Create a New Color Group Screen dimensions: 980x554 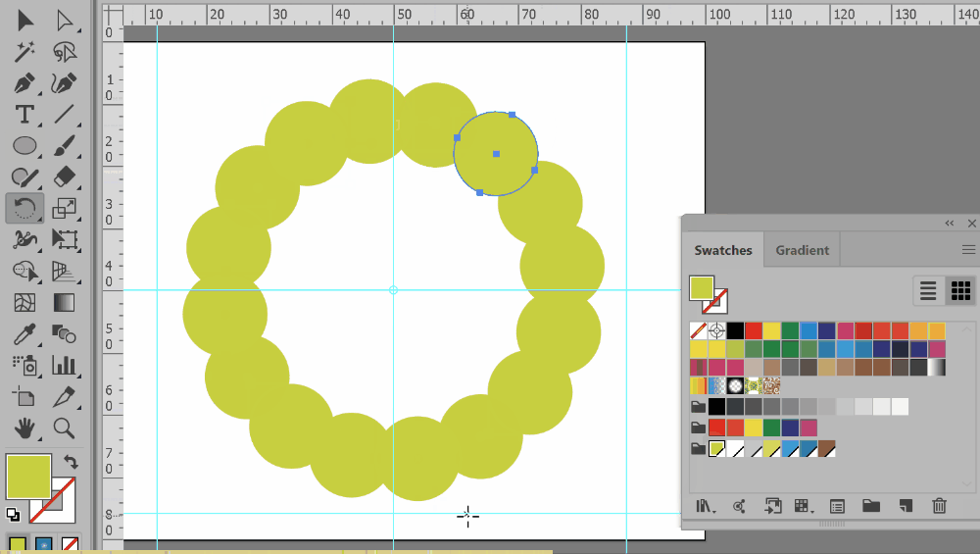pos(871,506)
